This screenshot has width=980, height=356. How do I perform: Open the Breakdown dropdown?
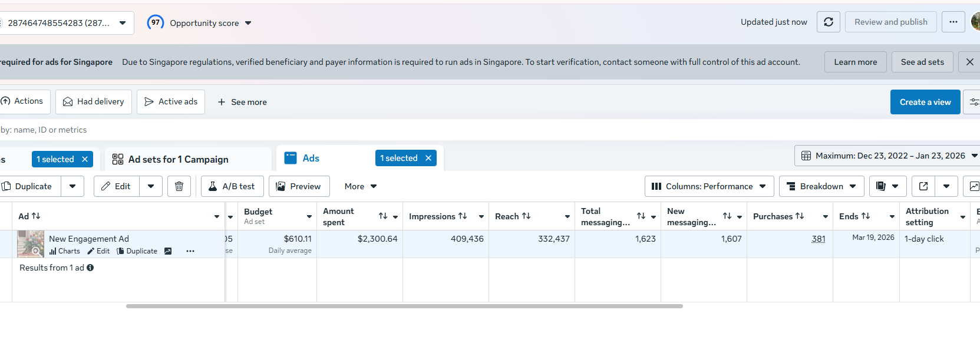[x=821, y=186]
